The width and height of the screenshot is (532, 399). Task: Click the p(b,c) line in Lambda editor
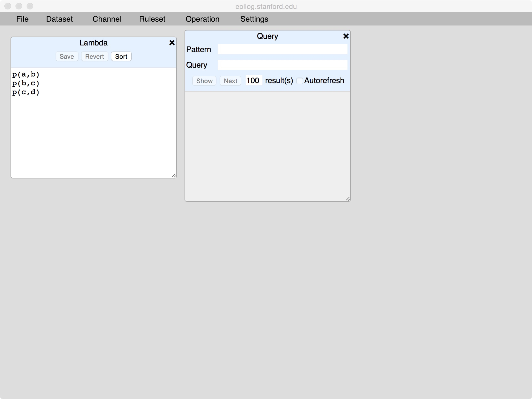pos(26,83)
